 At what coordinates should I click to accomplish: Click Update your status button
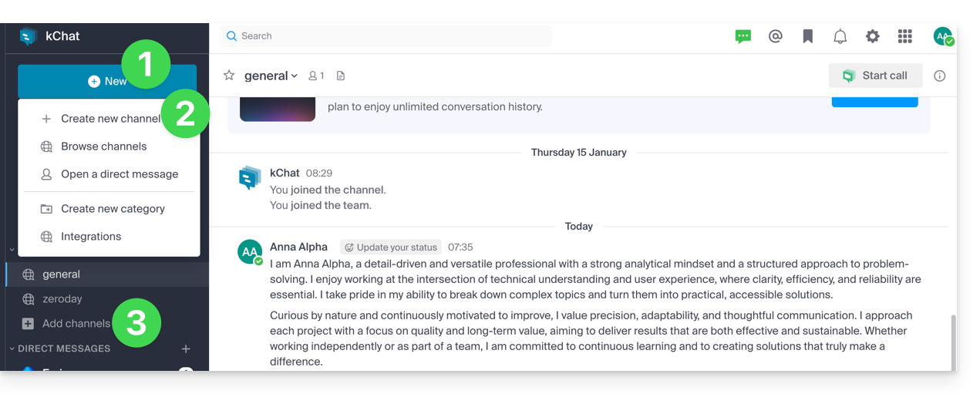[391, 248]
